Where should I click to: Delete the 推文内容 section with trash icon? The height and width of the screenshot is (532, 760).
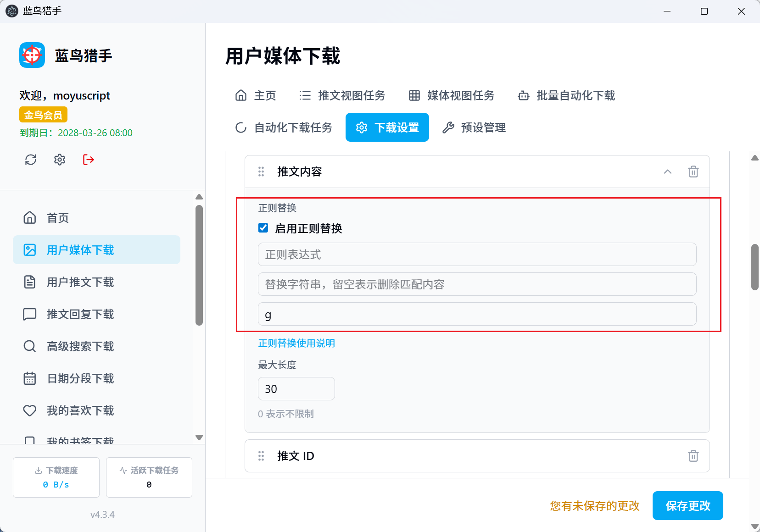[693, 172]
